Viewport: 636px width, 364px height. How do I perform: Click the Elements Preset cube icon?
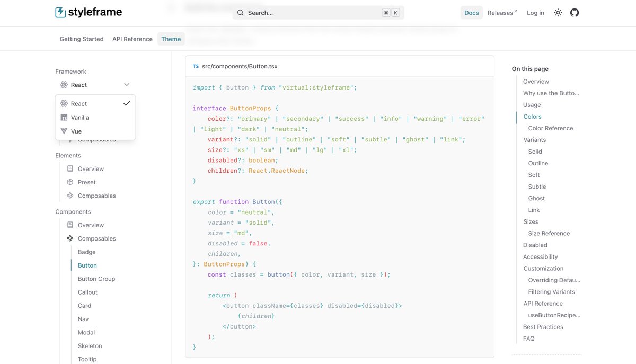coord(70,182)
